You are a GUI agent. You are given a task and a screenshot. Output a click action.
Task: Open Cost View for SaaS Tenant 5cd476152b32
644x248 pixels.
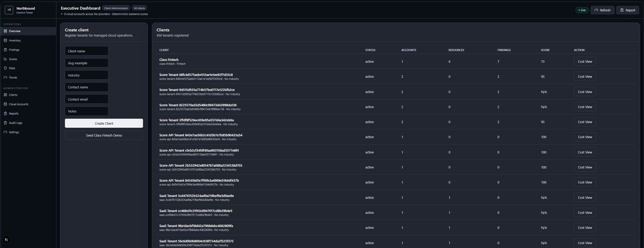[x=585, y=197]
